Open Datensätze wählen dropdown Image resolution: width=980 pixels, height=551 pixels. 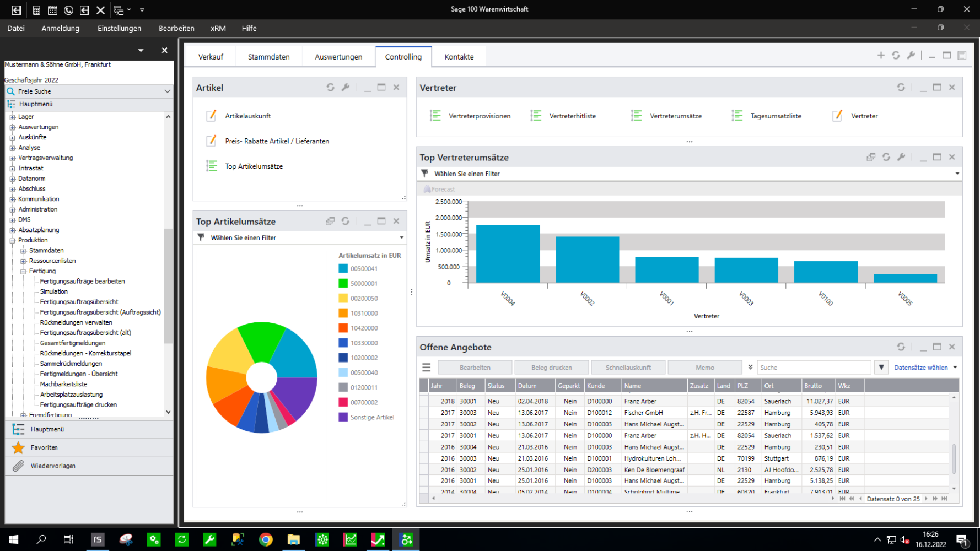click(x=955, y=368)
